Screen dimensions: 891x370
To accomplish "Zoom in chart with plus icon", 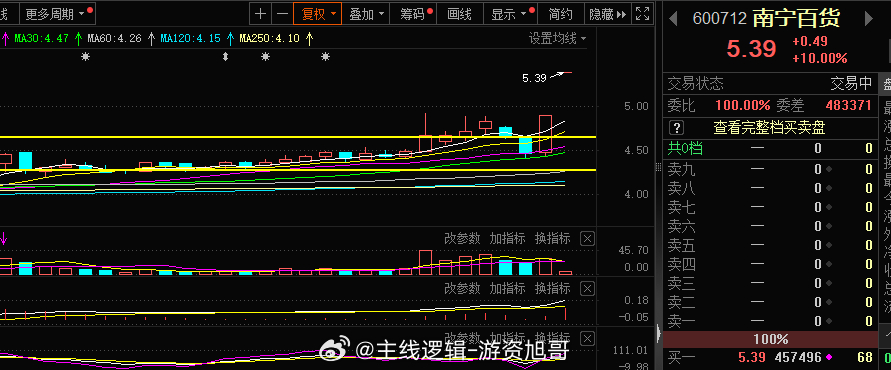I will pos(260,14).
